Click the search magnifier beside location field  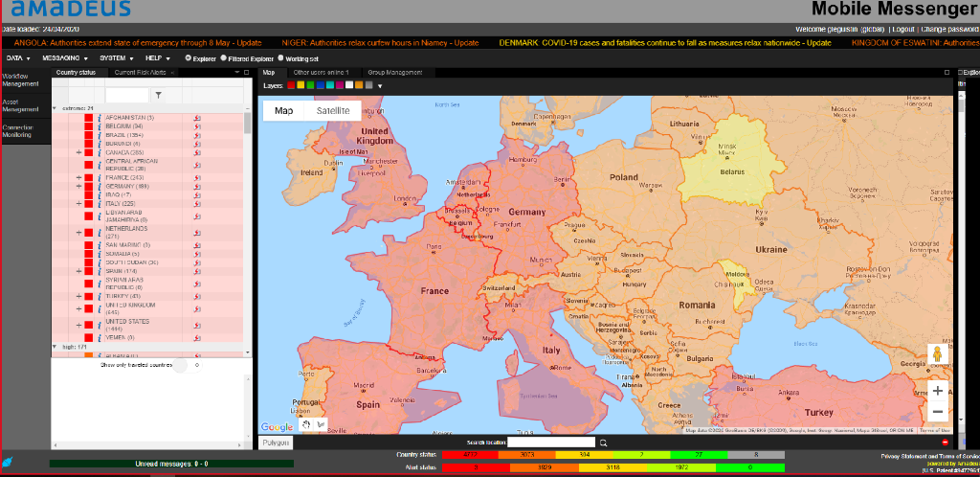[x=603, y=443]
